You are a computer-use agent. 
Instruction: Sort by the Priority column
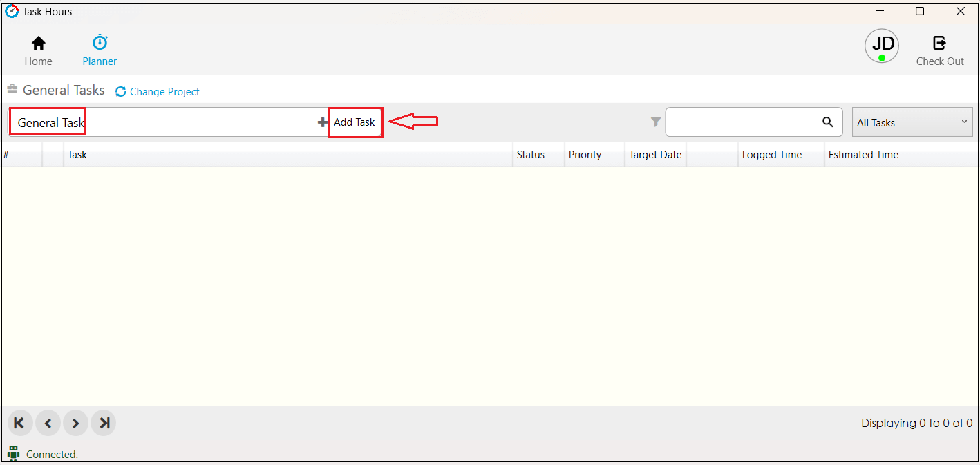594,155
